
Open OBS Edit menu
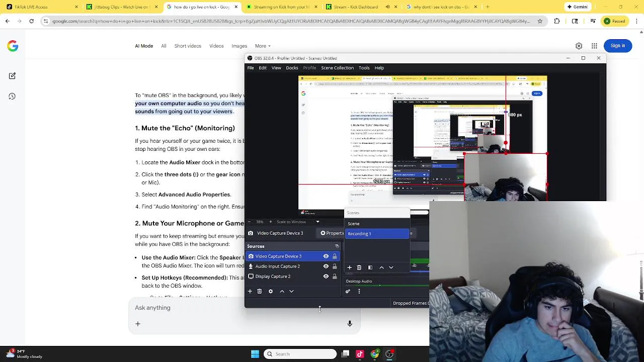(x=263, y=68)
